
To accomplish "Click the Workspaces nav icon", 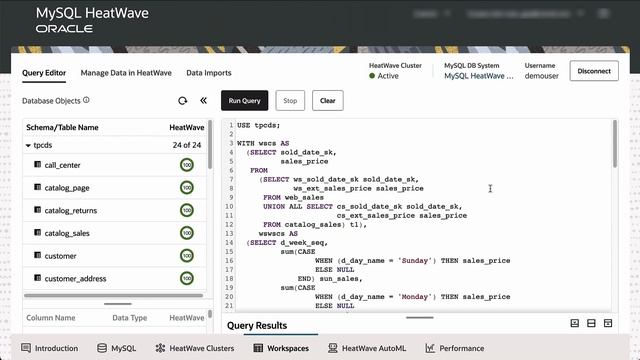I will click(x=258, y=348).
